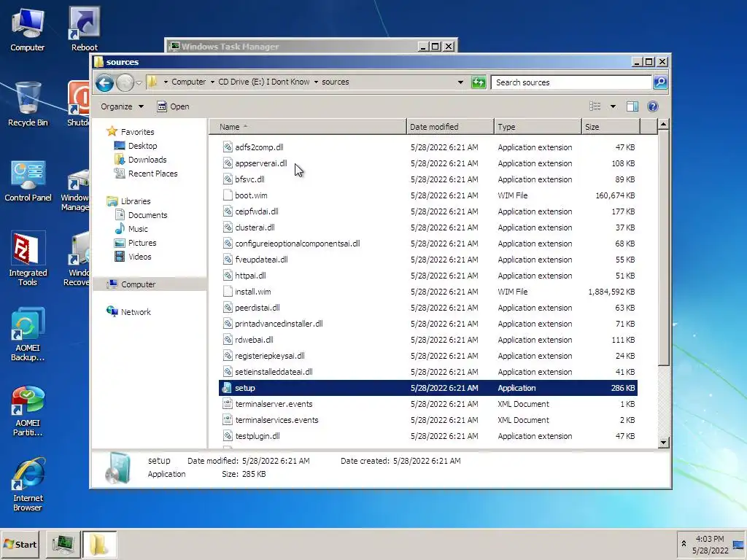Screen dimensions: 747x560
Task: Click the folder taskbar button
Action: tap(99, 544)
